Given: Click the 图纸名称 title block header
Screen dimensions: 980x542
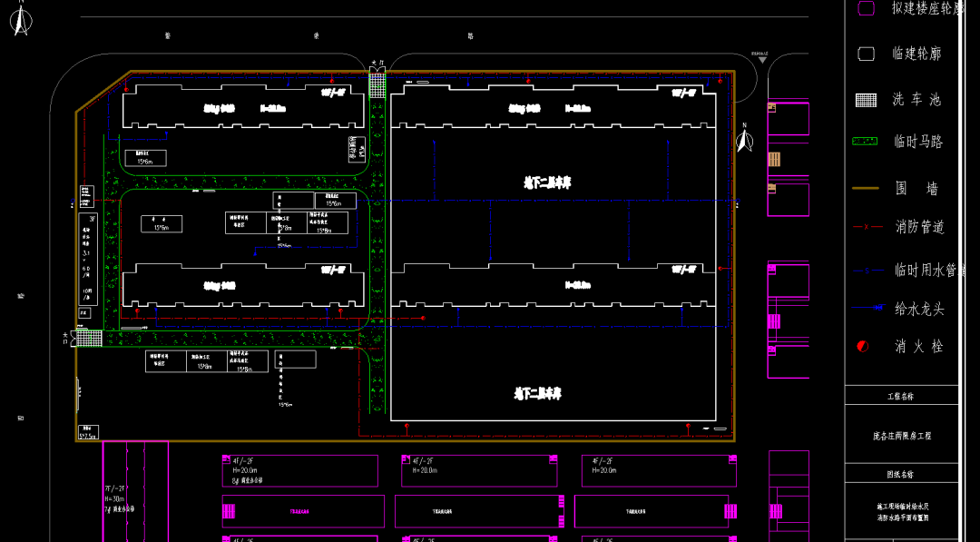Looking at the screenshot, I should 900,474.
